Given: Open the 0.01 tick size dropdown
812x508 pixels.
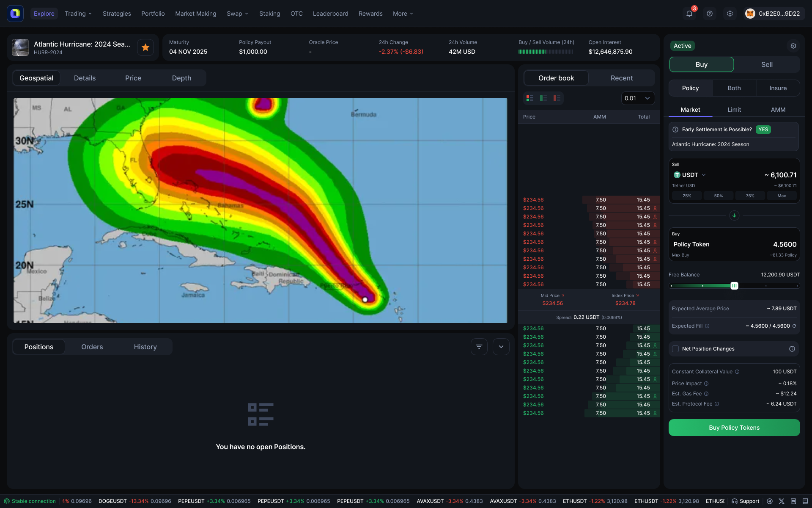Looking at the screenshot, I should [637, 98].
